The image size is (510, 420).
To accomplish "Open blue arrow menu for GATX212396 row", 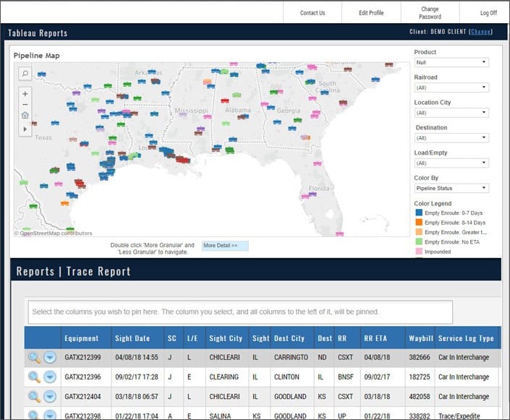I will pyautogui.click(x=50, y=377).
